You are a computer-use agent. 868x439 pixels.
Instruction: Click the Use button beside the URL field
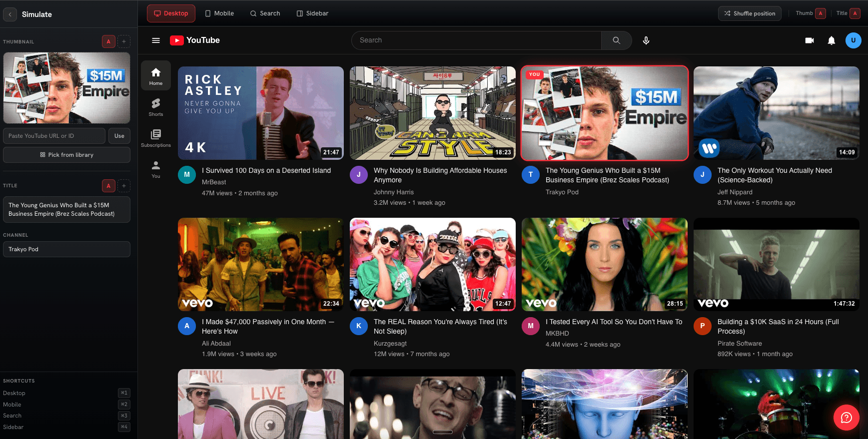pos(119,136)
